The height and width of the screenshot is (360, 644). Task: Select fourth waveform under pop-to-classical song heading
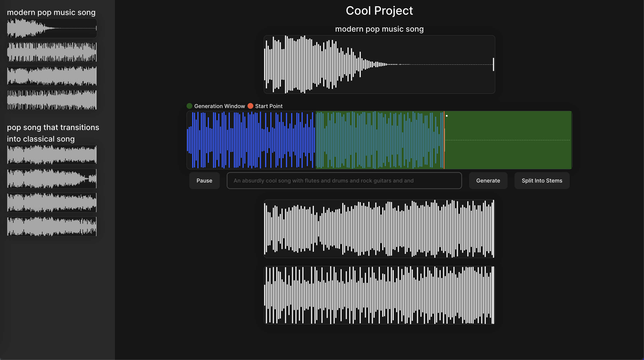point(52,226)
